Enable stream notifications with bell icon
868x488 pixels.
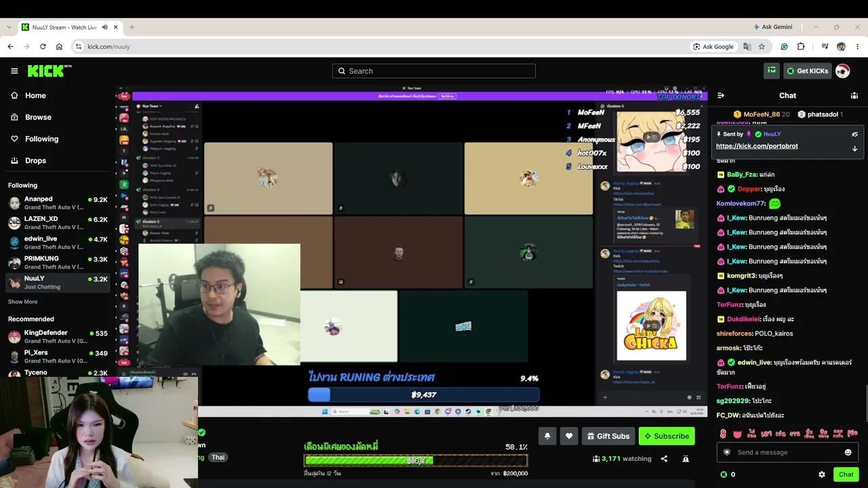pos(547,436)
